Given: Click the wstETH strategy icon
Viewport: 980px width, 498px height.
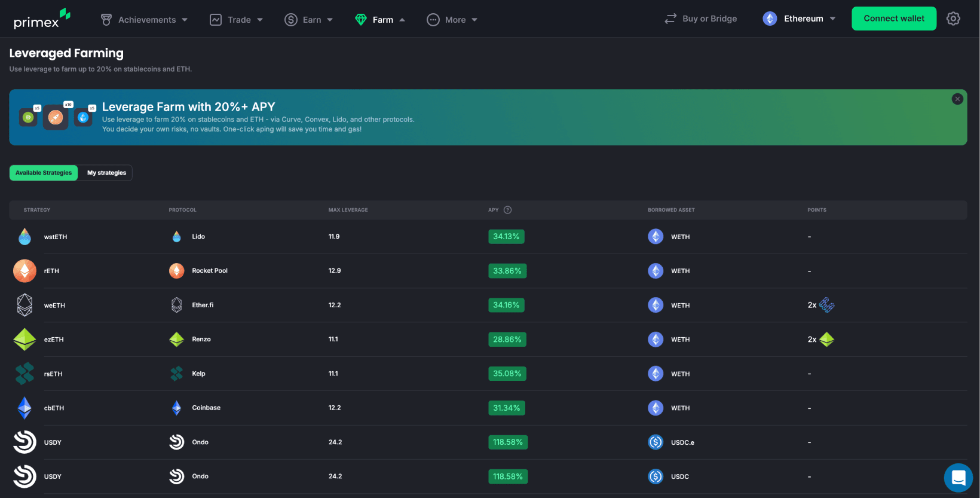Looking at the screenshot, I should (x=24, y=237).
